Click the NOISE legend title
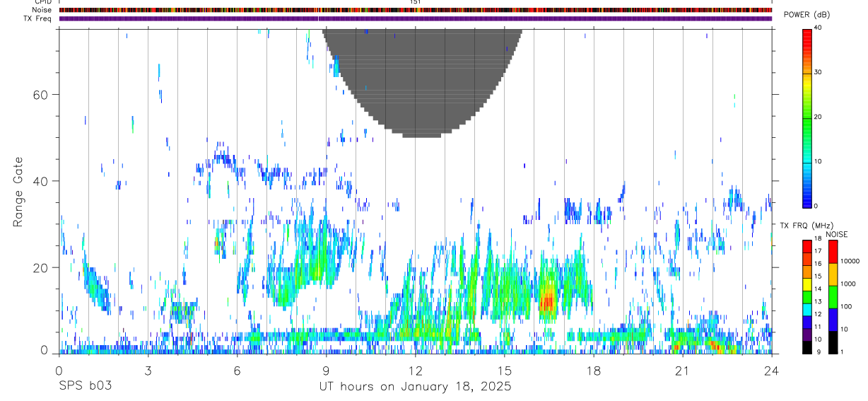 tap(837, 234)
